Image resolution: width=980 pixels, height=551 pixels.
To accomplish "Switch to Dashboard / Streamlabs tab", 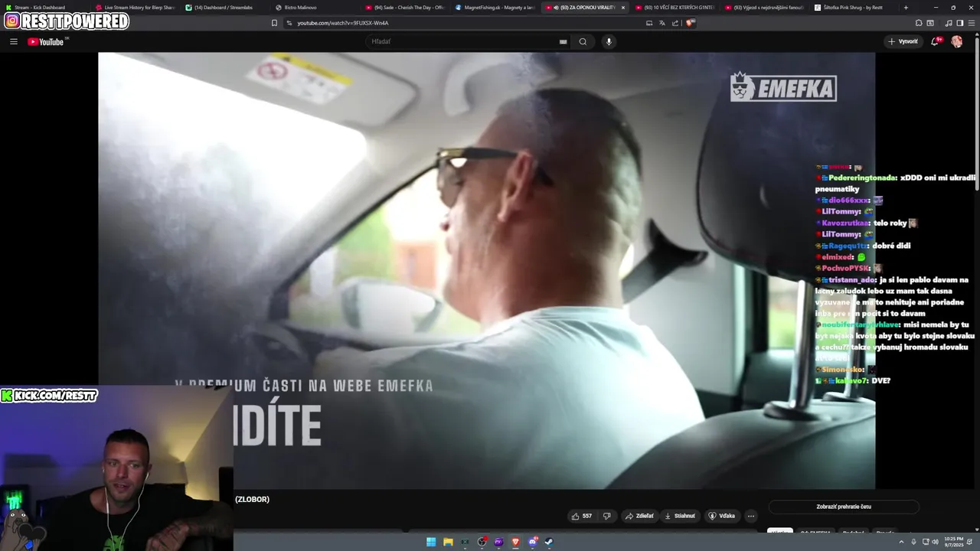I will pos(225,7).
